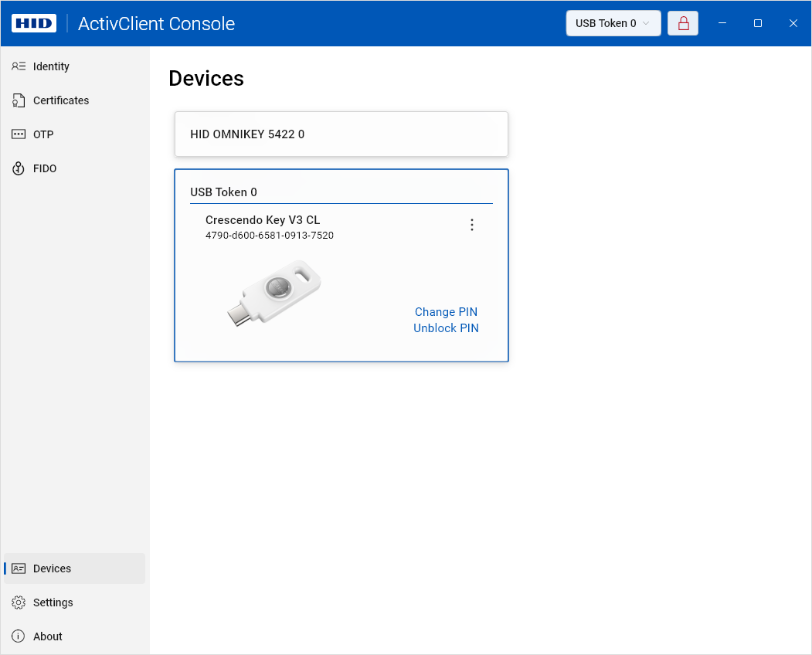Minimize the ActivClient Console window

[x=722, y=23]
